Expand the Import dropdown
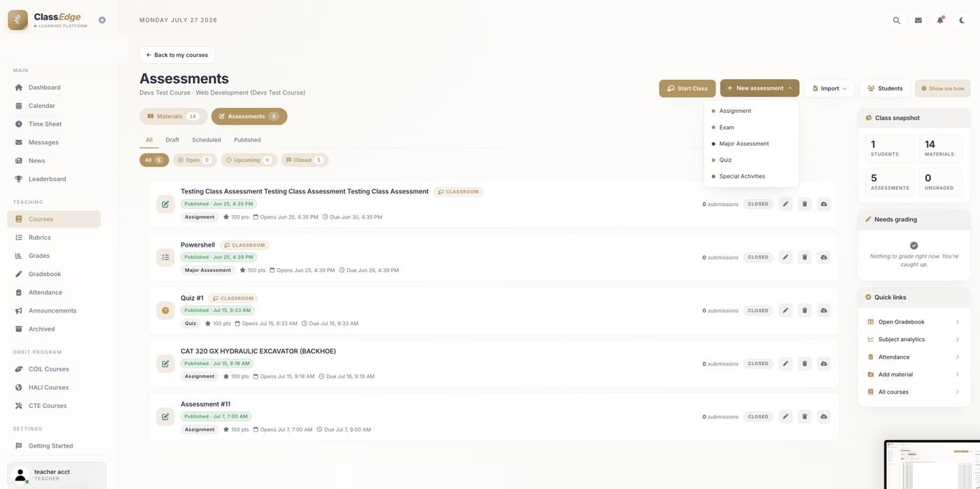 (829, 88)
